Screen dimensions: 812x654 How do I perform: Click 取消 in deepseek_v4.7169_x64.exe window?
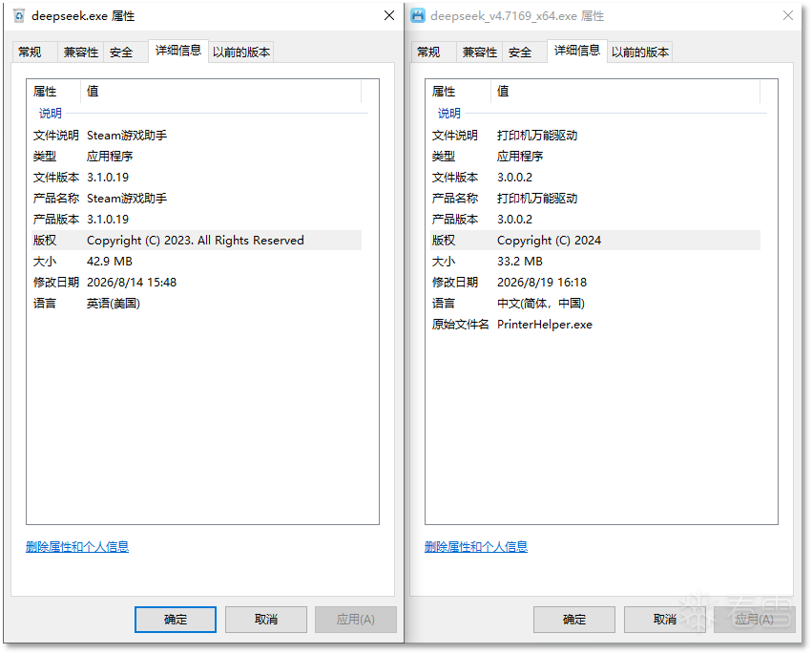pos(665,620)
